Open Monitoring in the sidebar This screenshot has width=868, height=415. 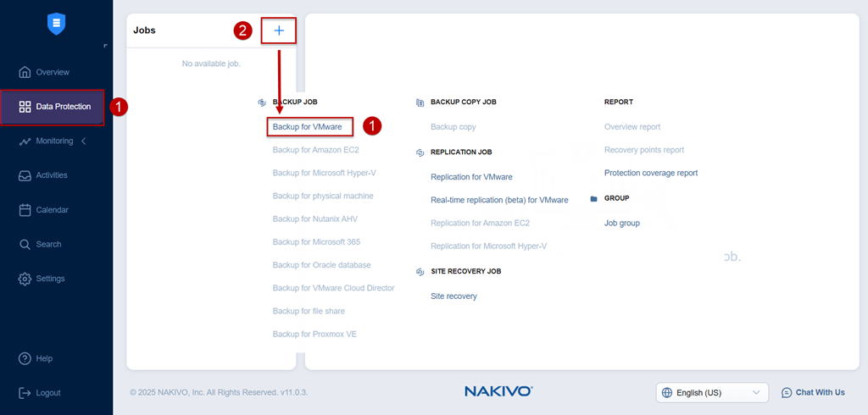(x=54, y=141)
